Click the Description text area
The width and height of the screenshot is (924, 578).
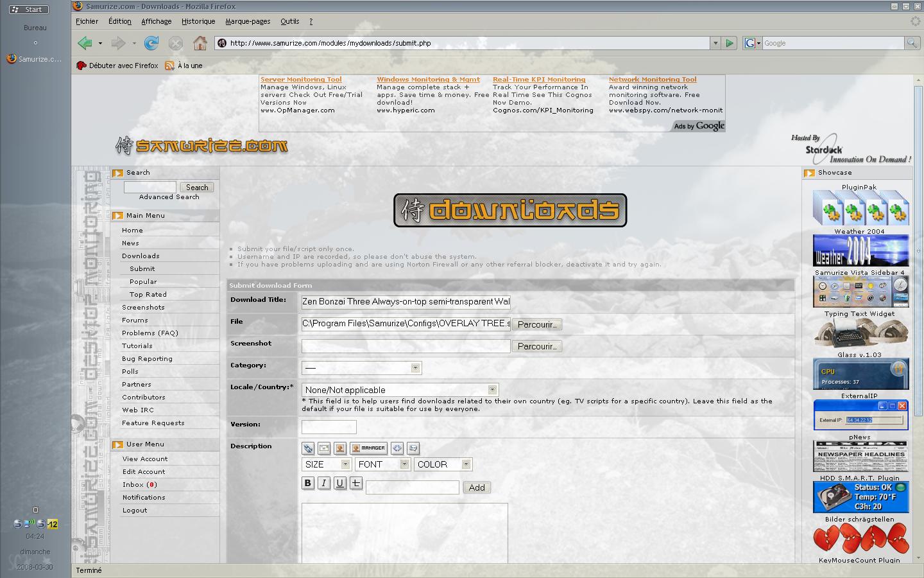click(x=405, y=534)
